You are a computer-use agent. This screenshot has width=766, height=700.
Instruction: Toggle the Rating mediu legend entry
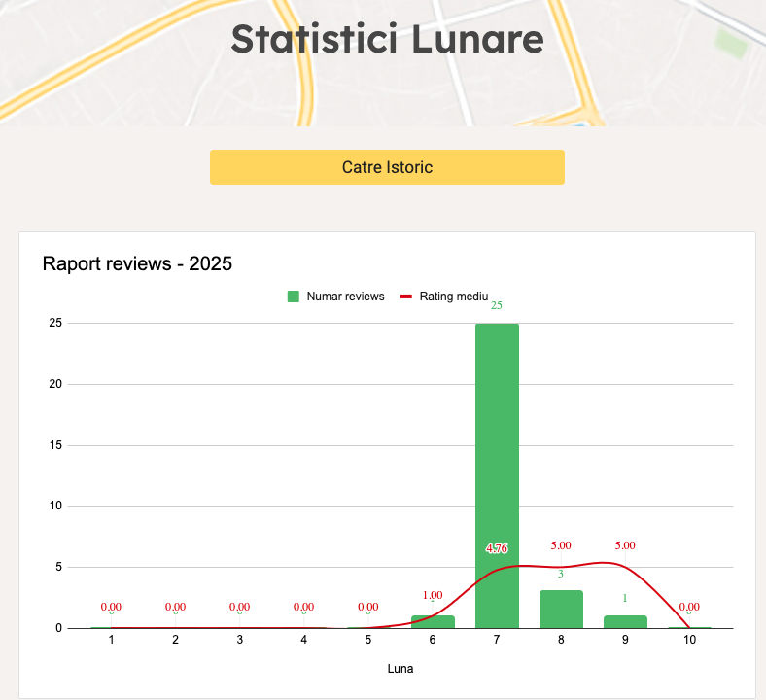[453, 297]
